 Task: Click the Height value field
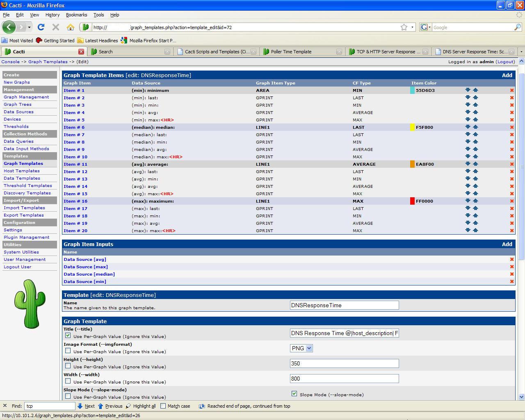[344, 363]
